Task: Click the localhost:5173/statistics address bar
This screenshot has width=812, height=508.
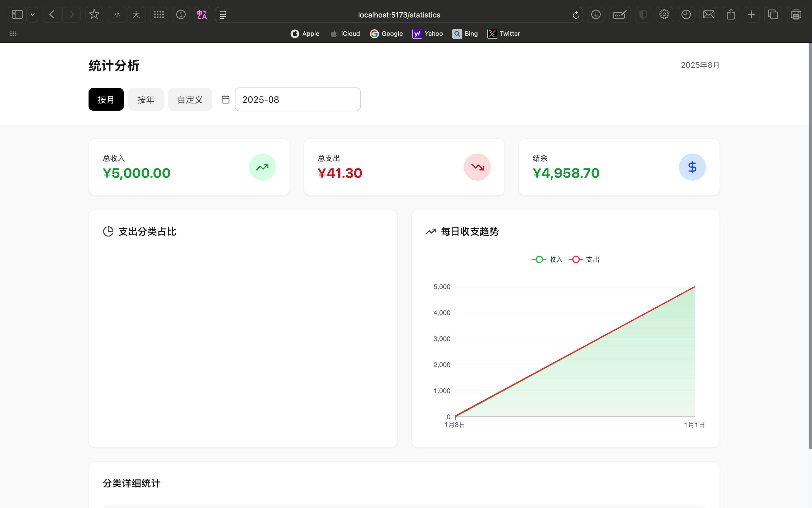Action: (399, 15)
